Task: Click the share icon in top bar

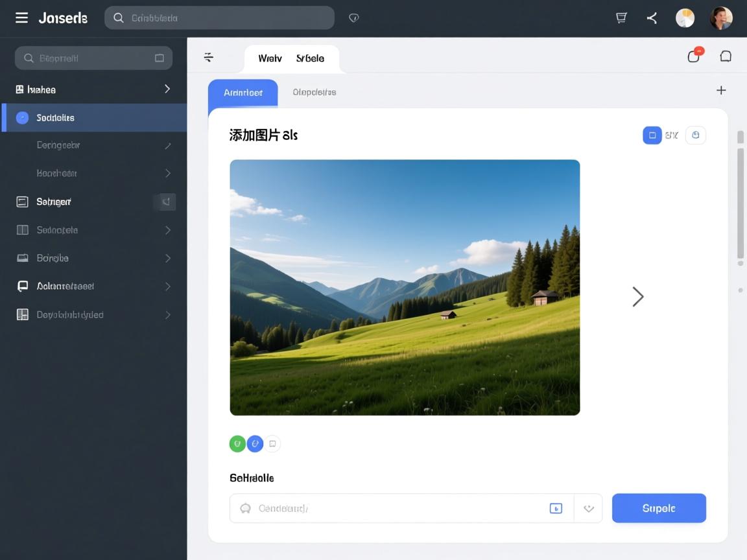Action: point(652,18)
